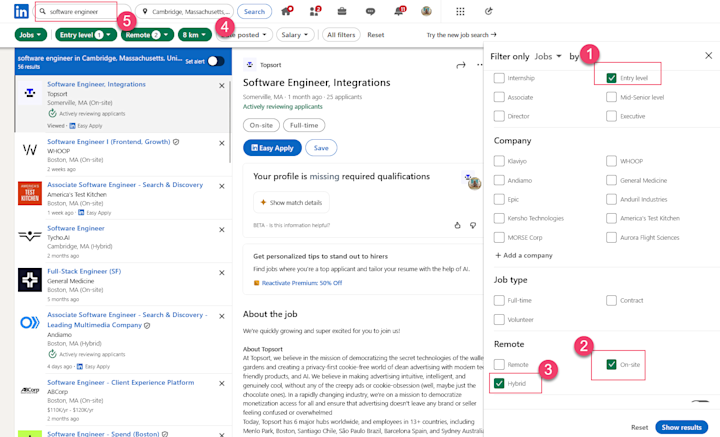Open My Network icon

315,11
